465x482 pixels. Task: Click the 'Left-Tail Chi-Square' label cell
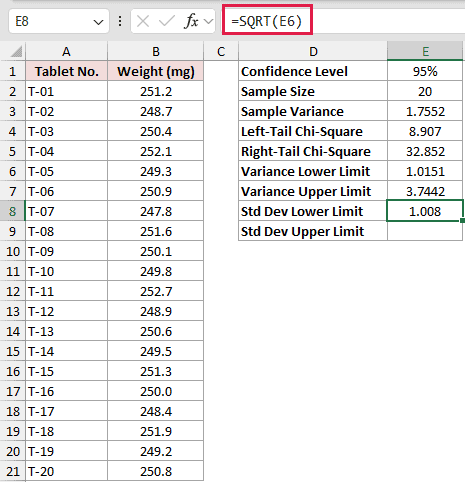(x=313, y=131)
